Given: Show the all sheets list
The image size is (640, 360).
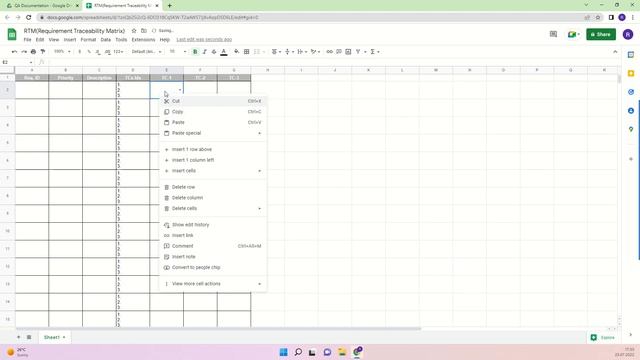Looking at the screenshot, I should tap(29, 337).
